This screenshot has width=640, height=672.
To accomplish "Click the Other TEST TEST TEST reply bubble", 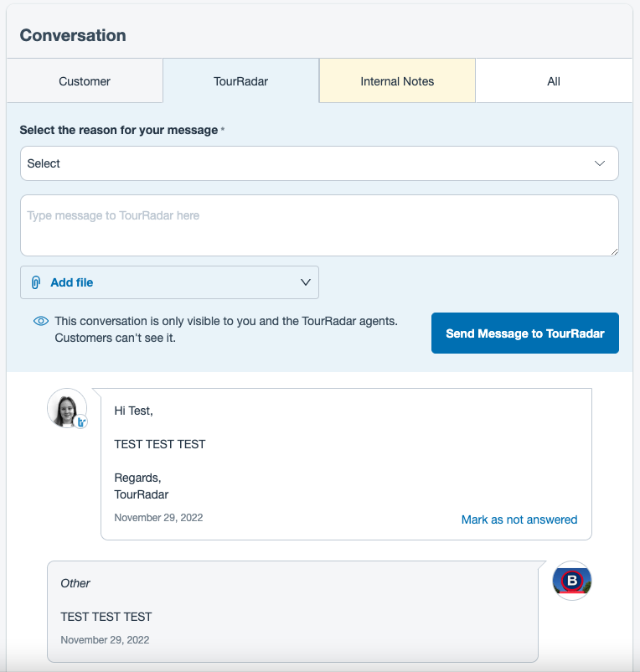I will 292,612.
